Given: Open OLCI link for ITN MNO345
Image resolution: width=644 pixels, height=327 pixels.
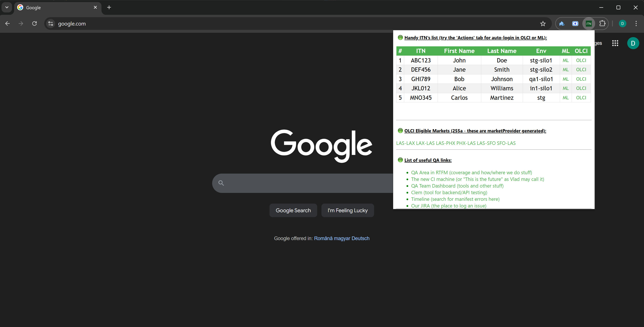Looking at the screenshot, I should click(x=581, y=98).
